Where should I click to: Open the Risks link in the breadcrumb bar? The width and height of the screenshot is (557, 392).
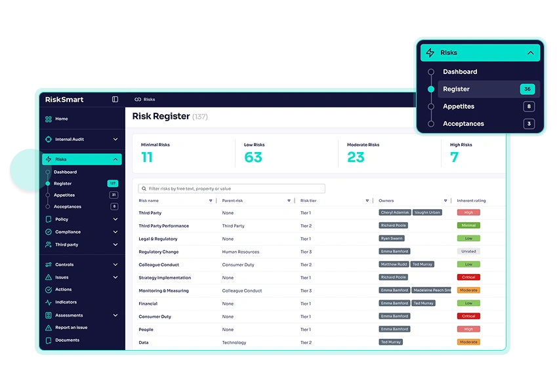click(151, 99)
